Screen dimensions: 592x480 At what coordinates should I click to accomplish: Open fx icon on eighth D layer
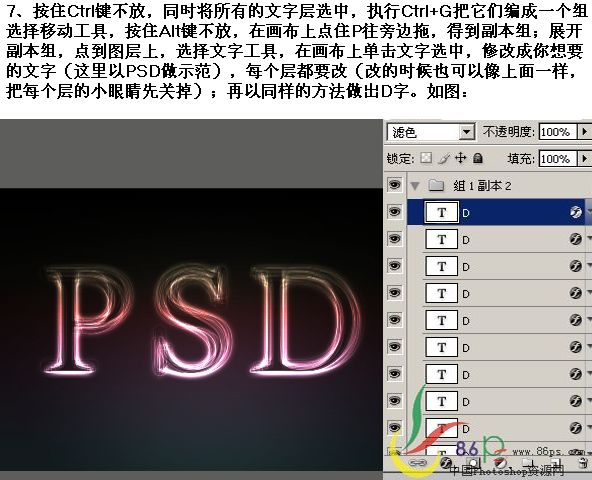pos(575,401)
